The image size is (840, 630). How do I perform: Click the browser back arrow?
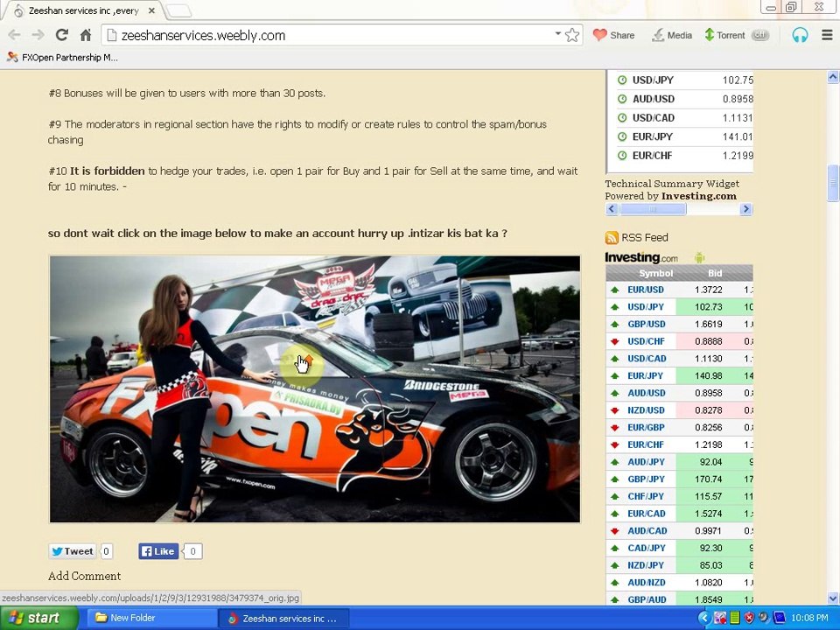point(15,35)
